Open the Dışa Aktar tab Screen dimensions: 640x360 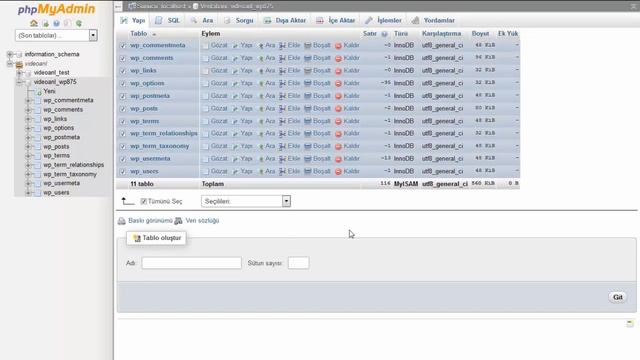pyautogui.click(x=285, y=20)
